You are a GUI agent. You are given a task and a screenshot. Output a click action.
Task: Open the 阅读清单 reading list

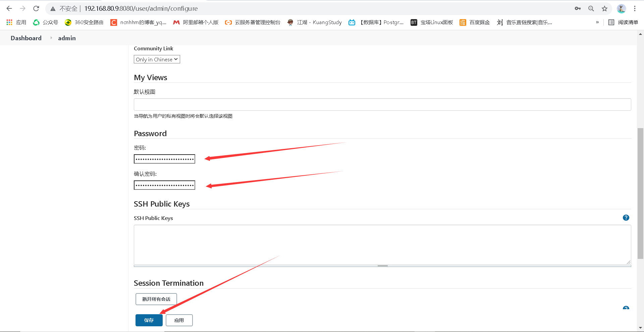[623, 22]
